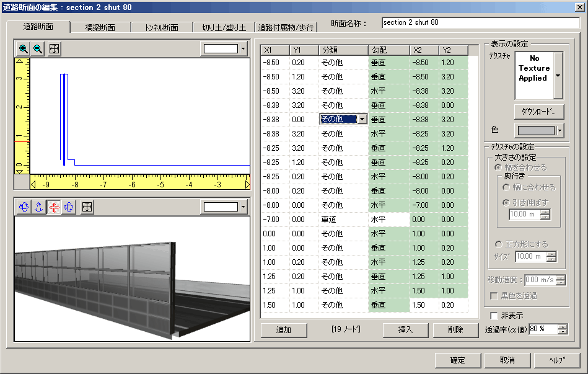This screenshot has height=374, width=588.
Task: Switch to 橋梁断面 tab
Action: pos(100,27)
